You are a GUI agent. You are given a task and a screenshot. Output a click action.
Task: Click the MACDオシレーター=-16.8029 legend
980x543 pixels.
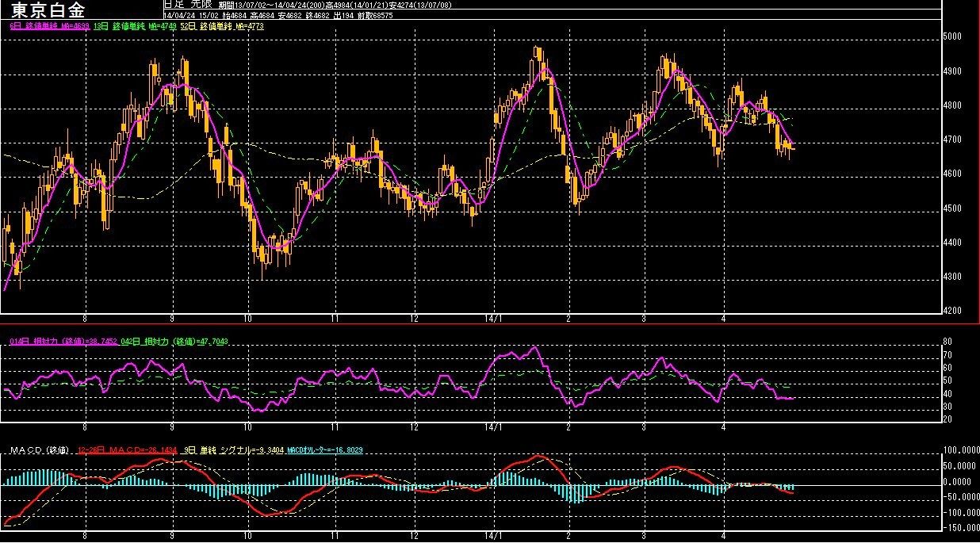pyautogui.click(x=325, y=450)
